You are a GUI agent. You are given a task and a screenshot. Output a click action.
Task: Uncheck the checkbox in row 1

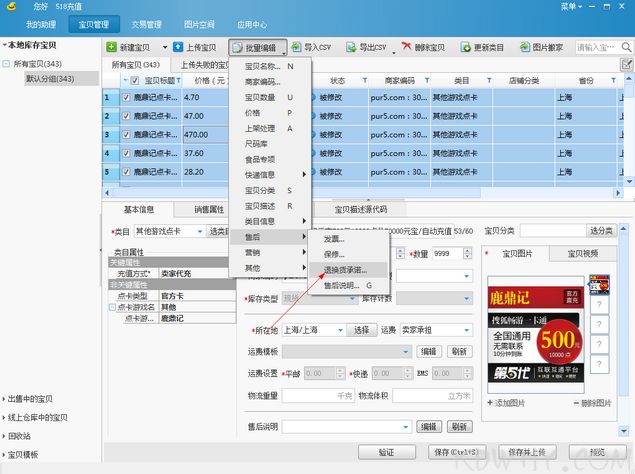tap(126, 98)
